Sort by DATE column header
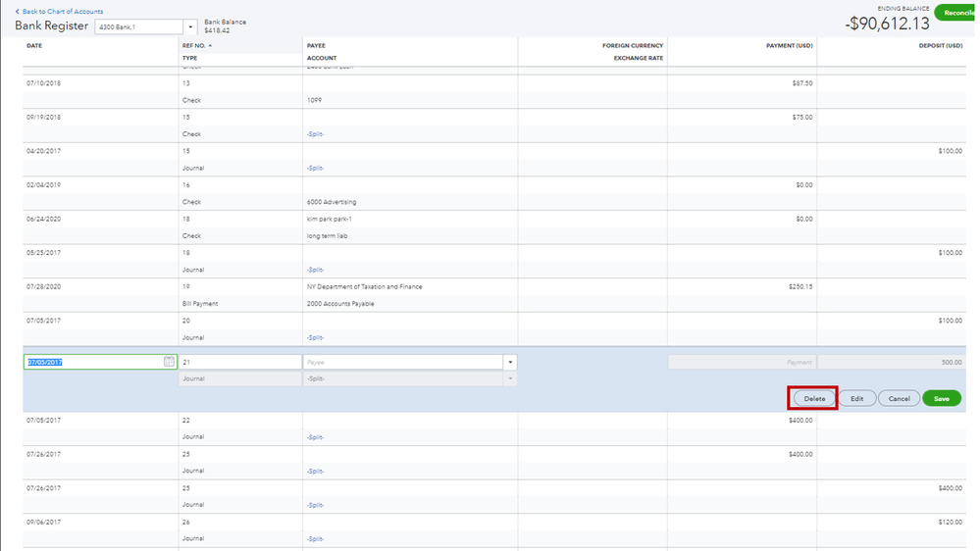The height and width of the screenshot is (551, 980). [x=34, y=46]
